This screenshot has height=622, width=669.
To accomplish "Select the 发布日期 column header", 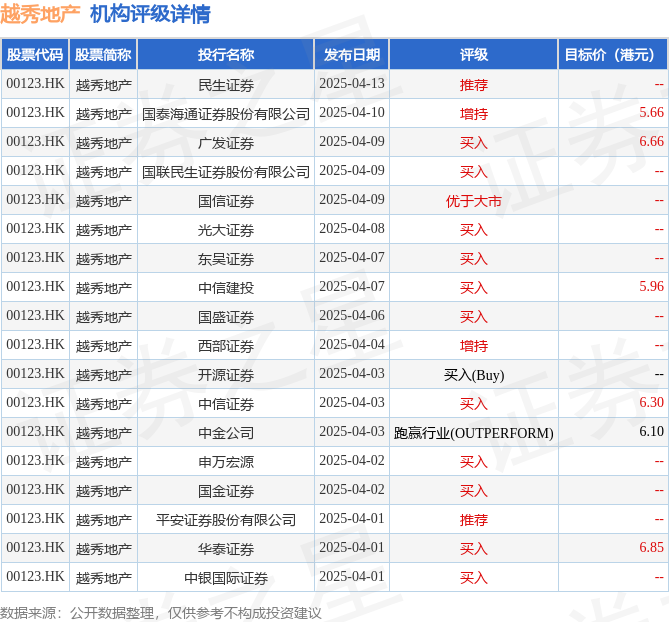I will 352,55.
